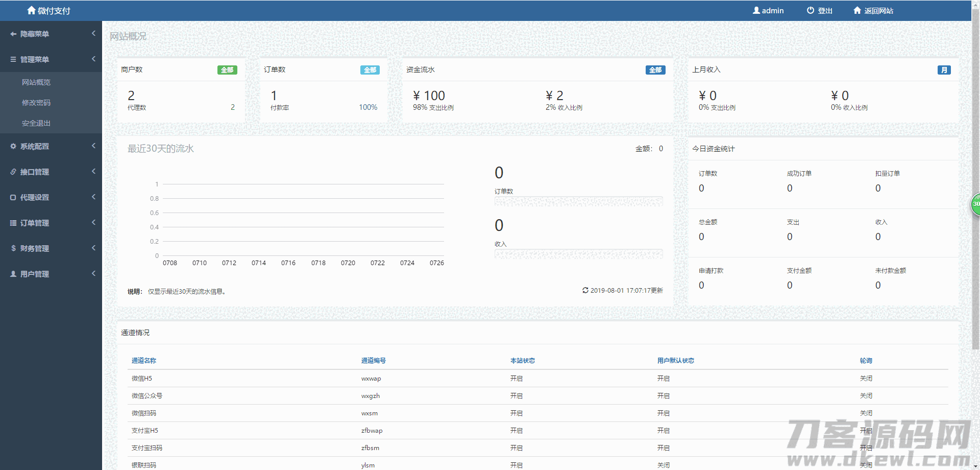Expand the 代理设置 menu chevron
Screen dimensions: 980x470
(93, 197)
